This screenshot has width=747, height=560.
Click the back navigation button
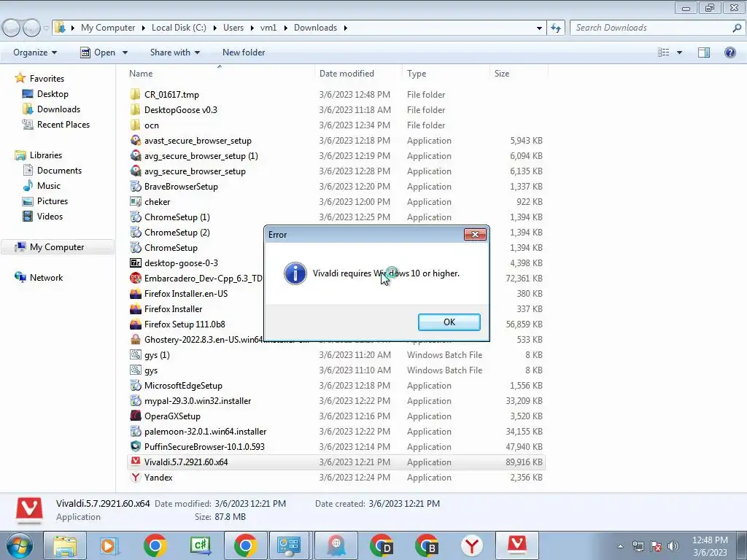pyautogui.click(x=12, y=28)
